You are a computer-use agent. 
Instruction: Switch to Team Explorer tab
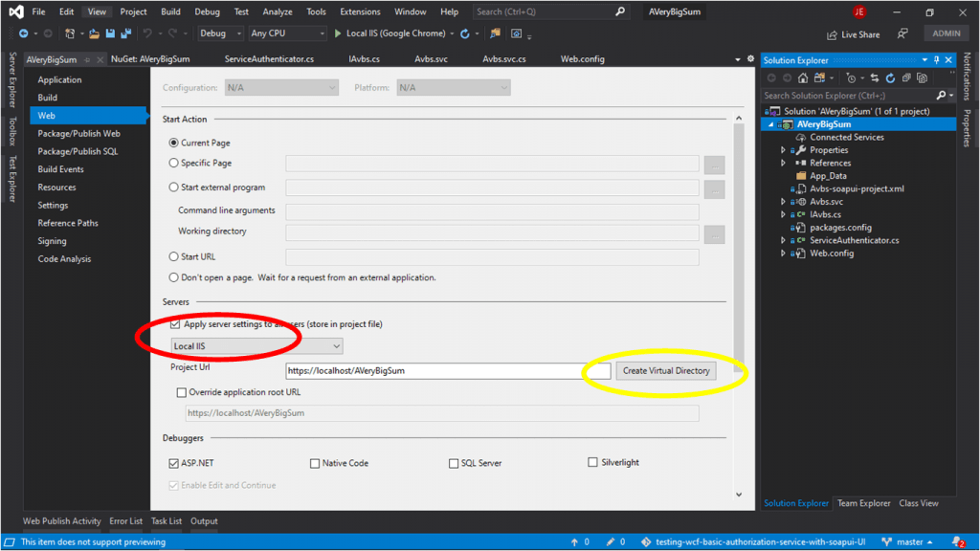tap(864, 503)
